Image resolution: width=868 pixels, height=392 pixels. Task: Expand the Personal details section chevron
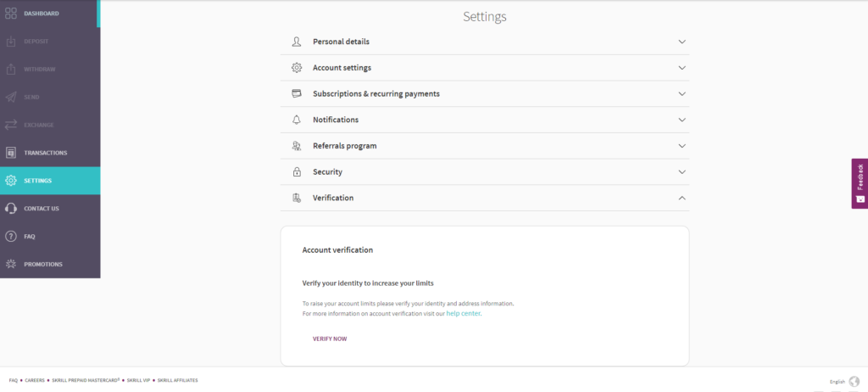point(682,42)
